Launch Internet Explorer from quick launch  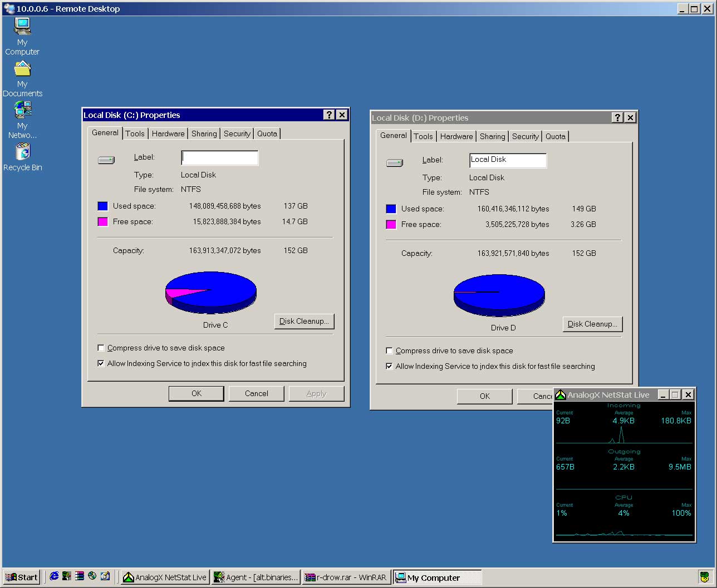pyautogui.click(x=54, y=576)
